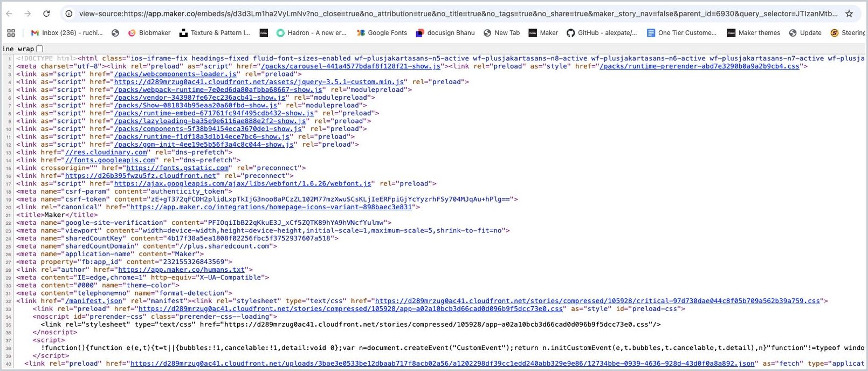The image size is (868, 371).
Task: Open the New Tab bookmark
Action: 501,33
